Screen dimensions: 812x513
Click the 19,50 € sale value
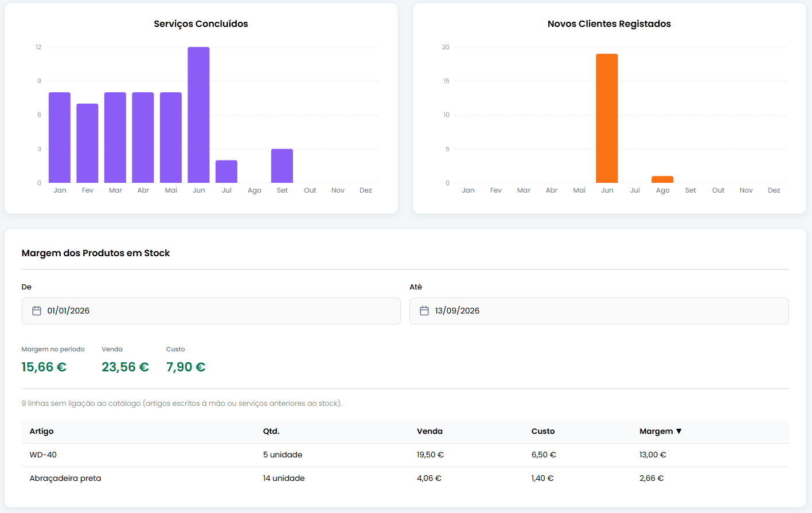pos(430,455)
